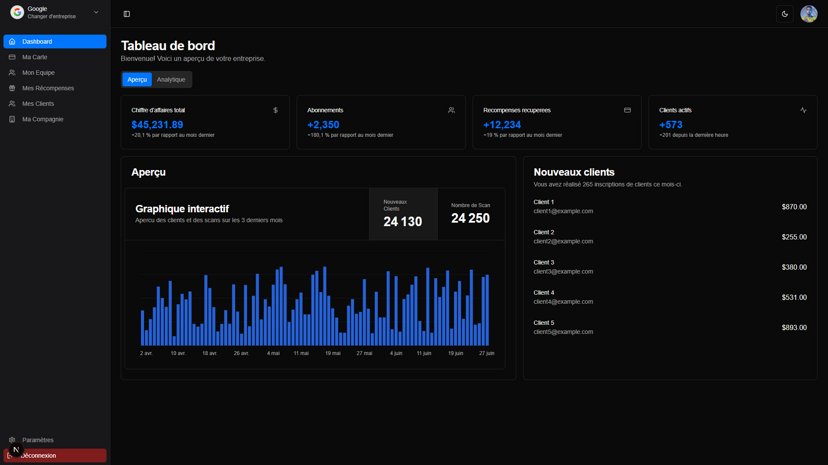Click Client 3 row name

point(544,262)
